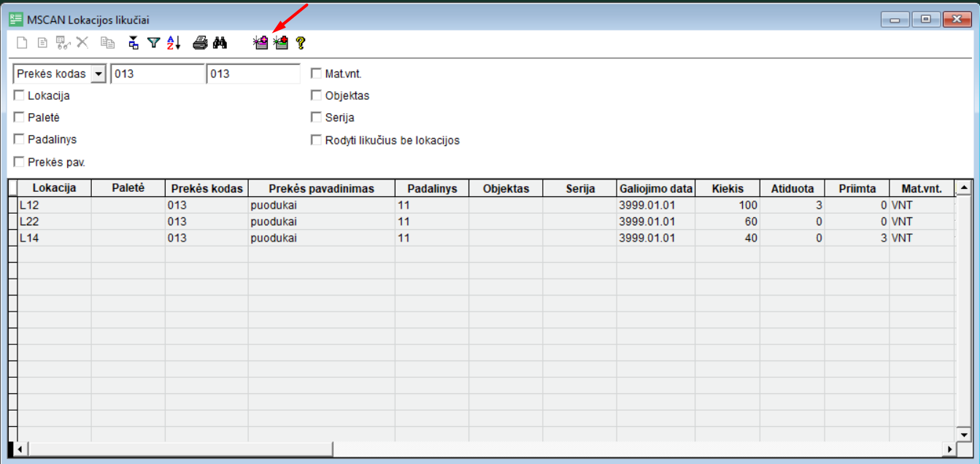Viewport: 980px width, 464px height.
Task: Click the binoculars search icon
Action: pos(220,43)
